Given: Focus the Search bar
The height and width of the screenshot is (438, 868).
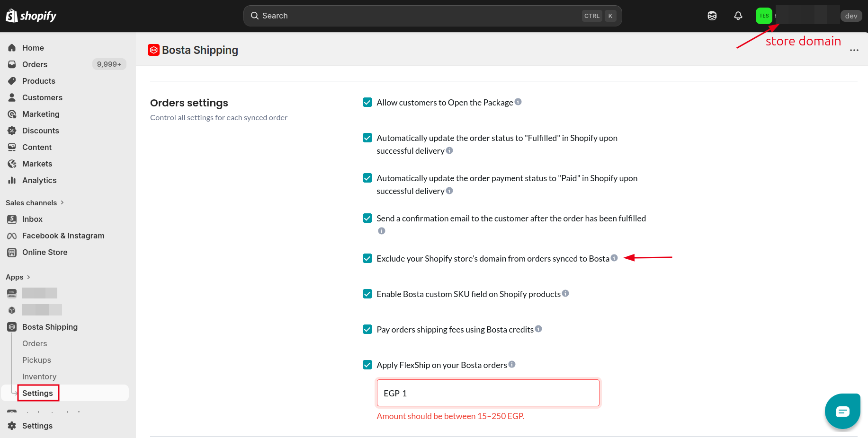Looking at the screenshot, I should click(x=432, y=16).
